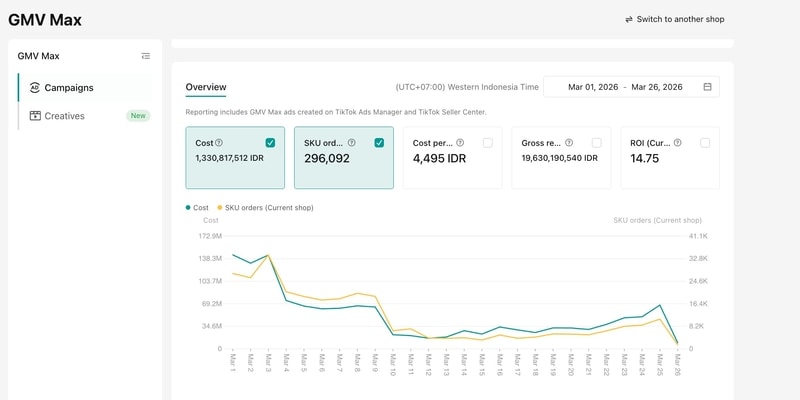Click the help icon next to SKU orders
The width and height of the screenshot is (800, 400).
tap(351, 143)
